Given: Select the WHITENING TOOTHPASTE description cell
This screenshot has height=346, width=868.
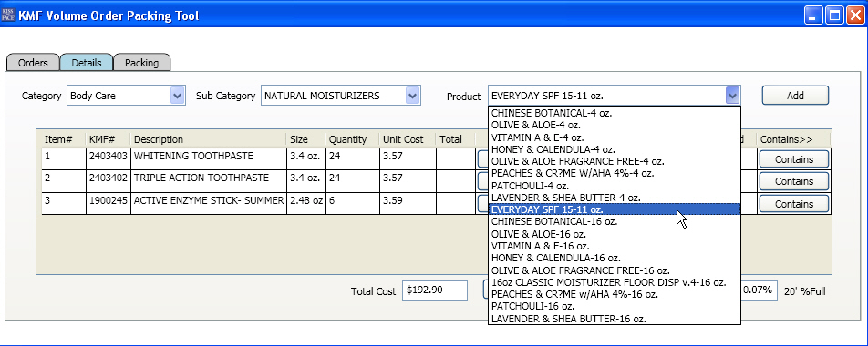Looking at the screenshot, I should 209,159.
